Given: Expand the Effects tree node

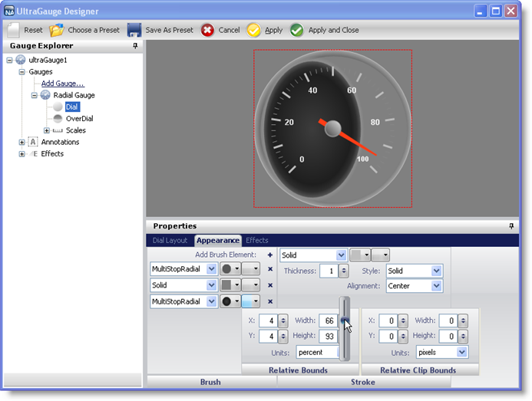Looking at the screenshot, I should pyautogui.click(x=22, y=154).
